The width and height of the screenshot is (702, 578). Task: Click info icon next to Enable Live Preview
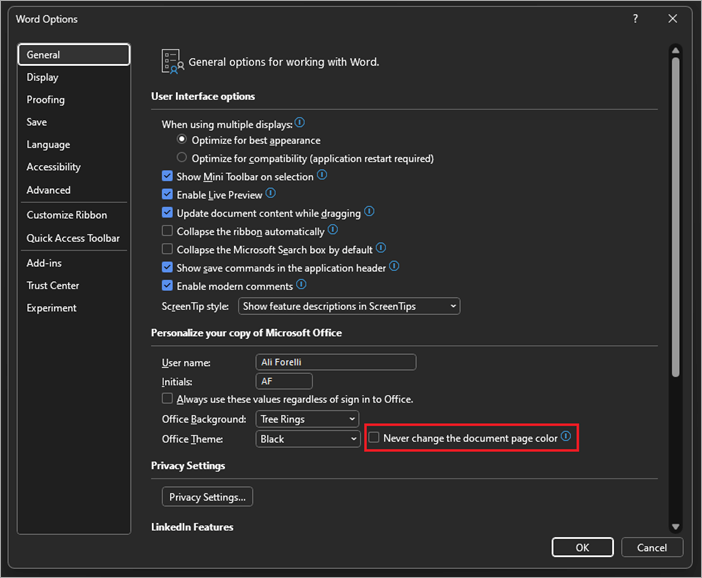coord(271,194)
